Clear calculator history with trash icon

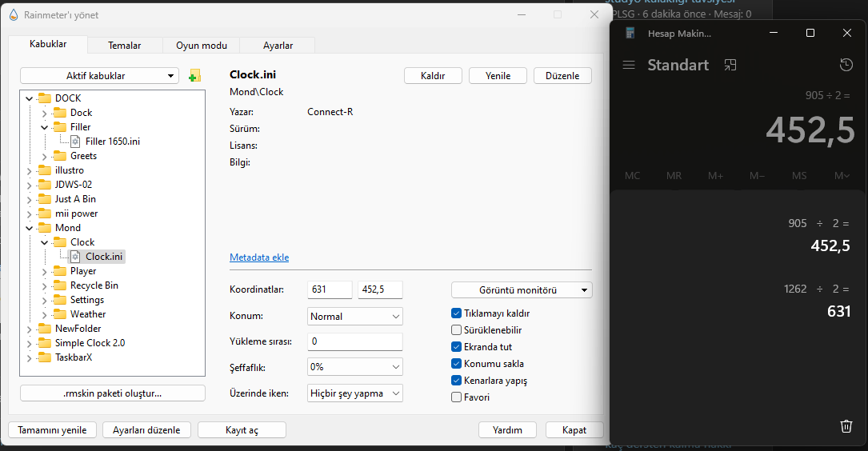pyautogui.click(x=846, y=426)
